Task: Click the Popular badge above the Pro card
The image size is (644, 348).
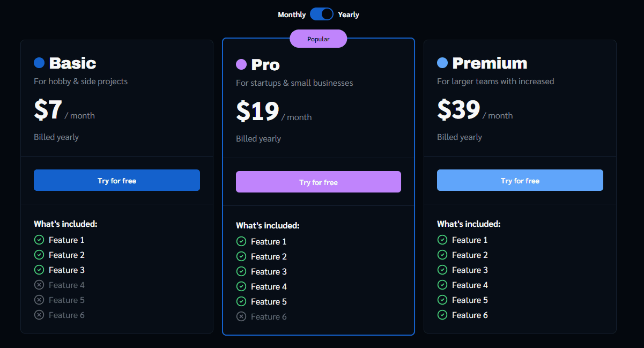Action: [318, 39]
